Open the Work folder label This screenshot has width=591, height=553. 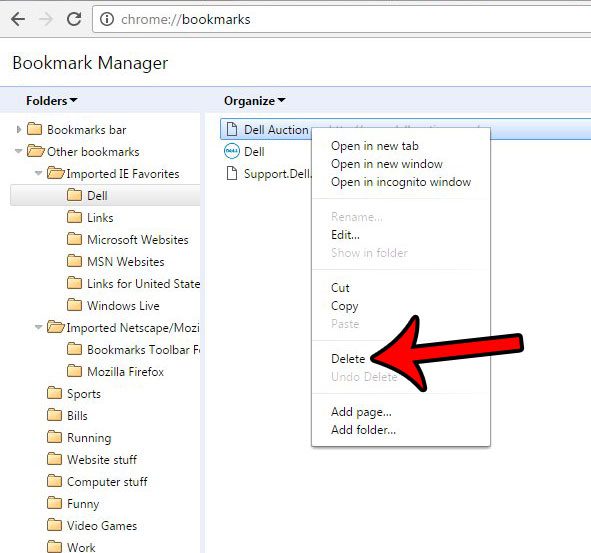pyautogui.click(x=81, y=547)
